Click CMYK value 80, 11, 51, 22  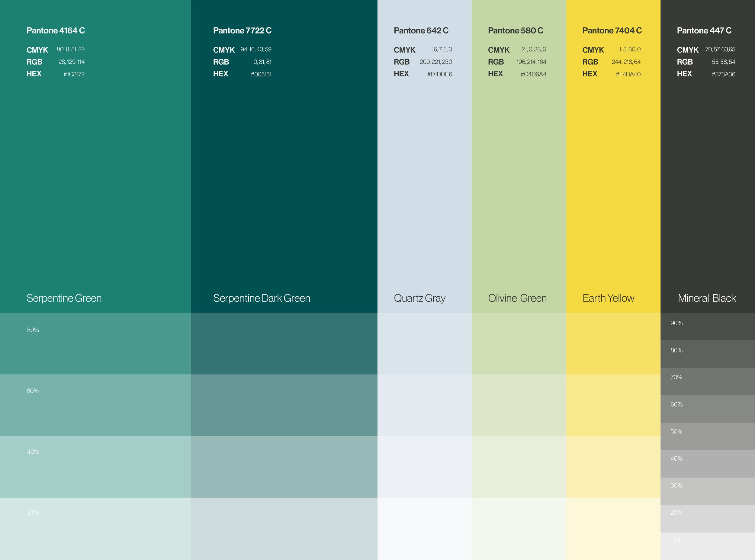click(x=70, y=50)
